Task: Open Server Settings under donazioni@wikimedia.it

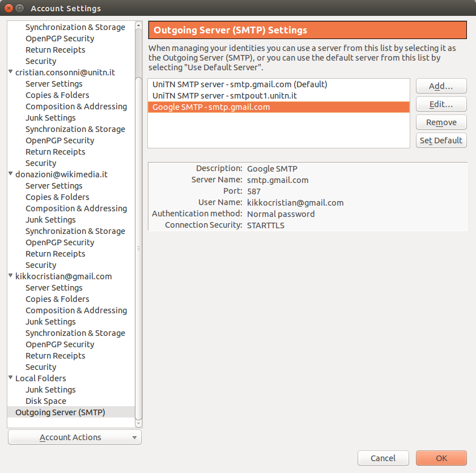Action: [x=54, y=186]
